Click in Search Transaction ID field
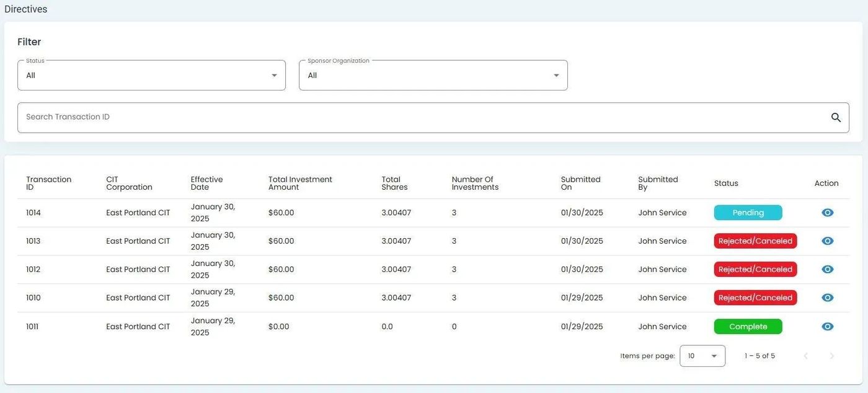Image resolution: width=868 pixels, height=393 pixels. tap(422, 118)
